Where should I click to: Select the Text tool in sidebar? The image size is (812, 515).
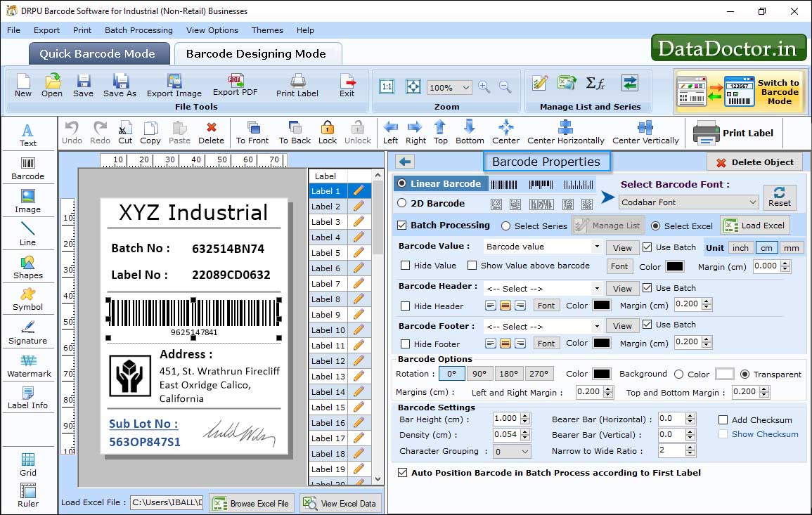28,135
